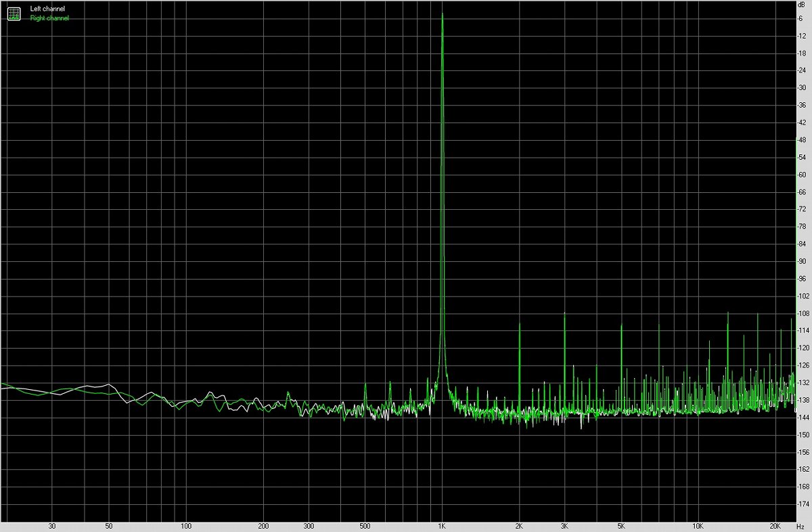This screenshot has width=812, height=532.
Task: Click the 100 Hz frequency axis label
Action: pyautogui.click(x=186, y=526)
